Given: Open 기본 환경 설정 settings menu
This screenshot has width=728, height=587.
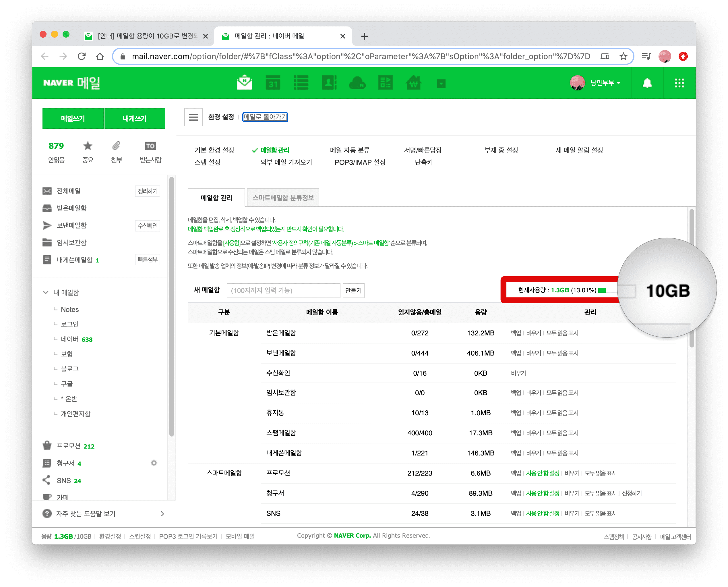Looking at the screenshot, I should (214, 150).
